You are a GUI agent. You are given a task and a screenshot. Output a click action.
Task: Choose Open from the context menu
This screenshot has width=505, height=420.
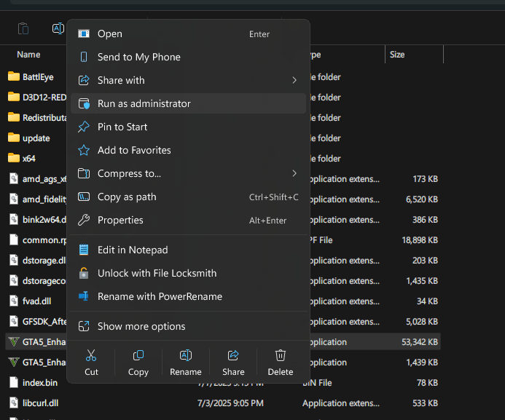(109, 33)
